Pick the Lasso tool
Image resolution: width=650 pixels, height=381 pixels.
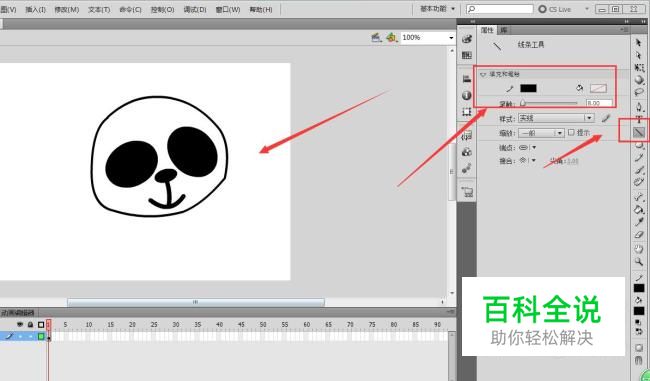[639, 92]
